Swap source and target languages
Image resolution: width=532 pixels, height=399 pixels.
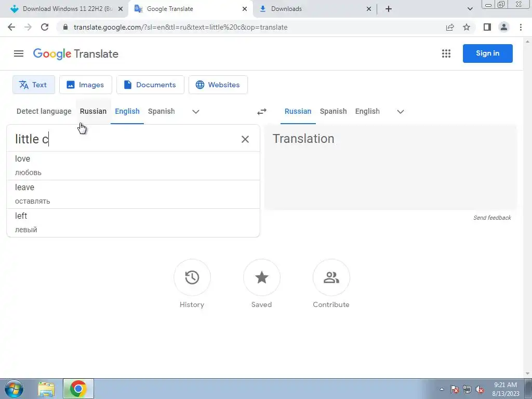(262, 112)
